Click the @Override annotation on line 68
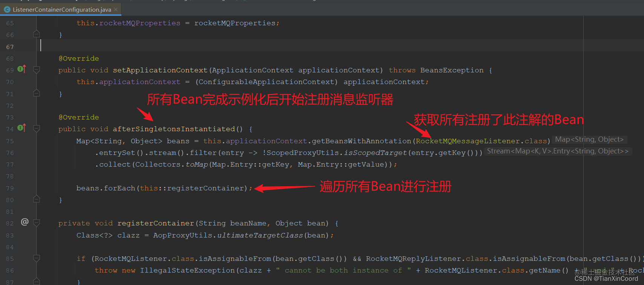The width and height of the screenshot is (644, 285). tap(79, 58)
